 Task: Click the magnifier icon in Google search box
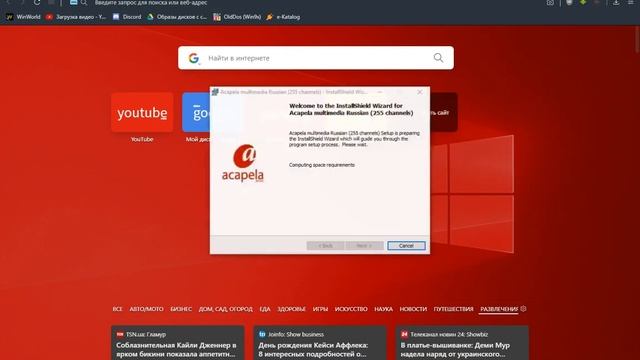point(438,58)
